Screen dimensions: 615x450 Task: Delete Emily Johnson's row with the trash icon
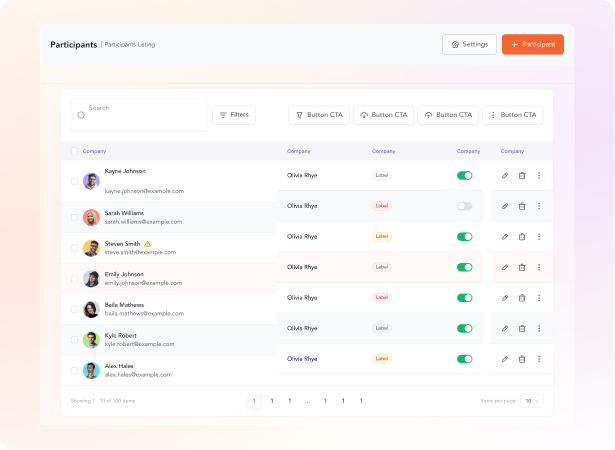tap(522, 267)
